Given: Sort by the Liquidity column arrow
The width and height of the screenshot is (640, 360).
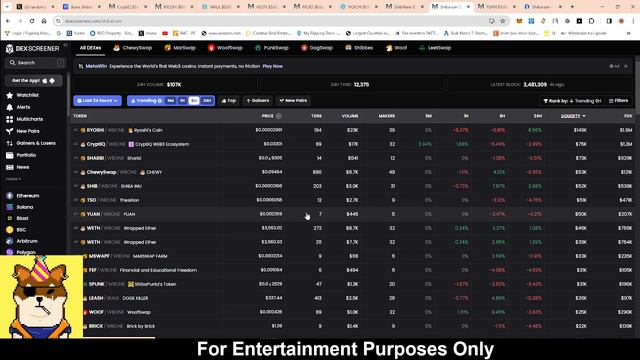Looking at the screenshot, I should point(584,116).
